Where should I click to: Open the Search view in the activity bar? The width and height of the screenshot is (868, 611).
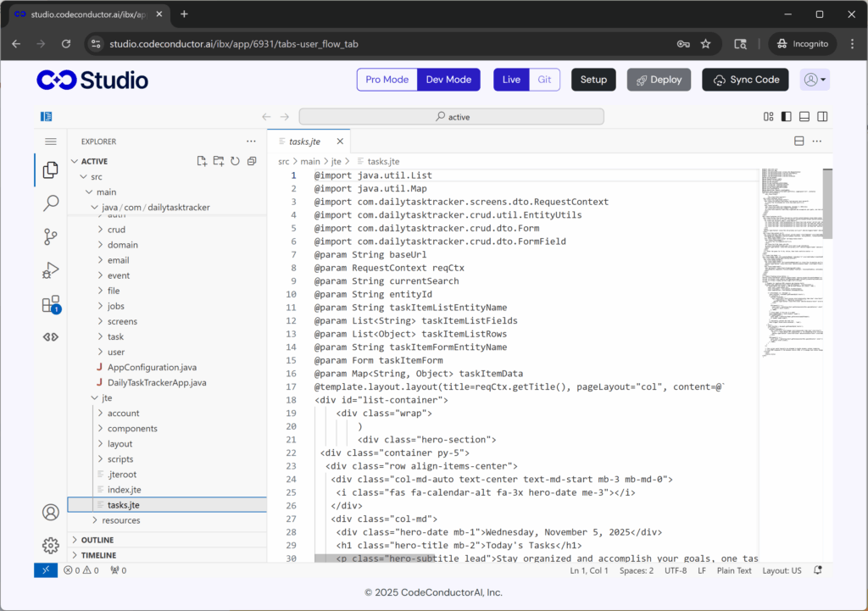[x=50, y=203]
